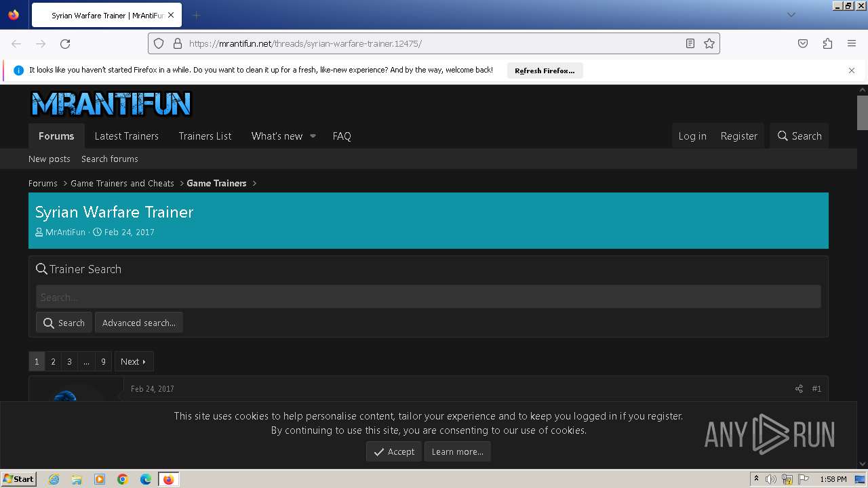
Task: Expand the ... page jump menu
Action: [x=86, y=361]
